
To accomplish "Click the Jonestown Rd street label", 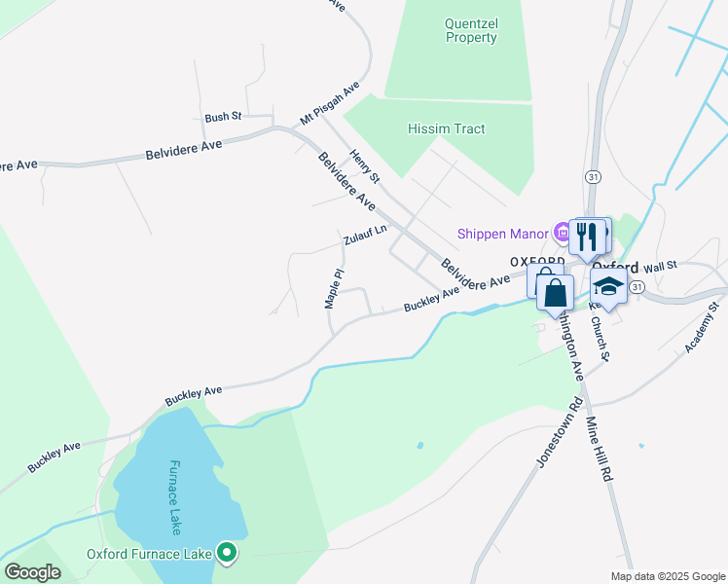I will coord(560,432).
